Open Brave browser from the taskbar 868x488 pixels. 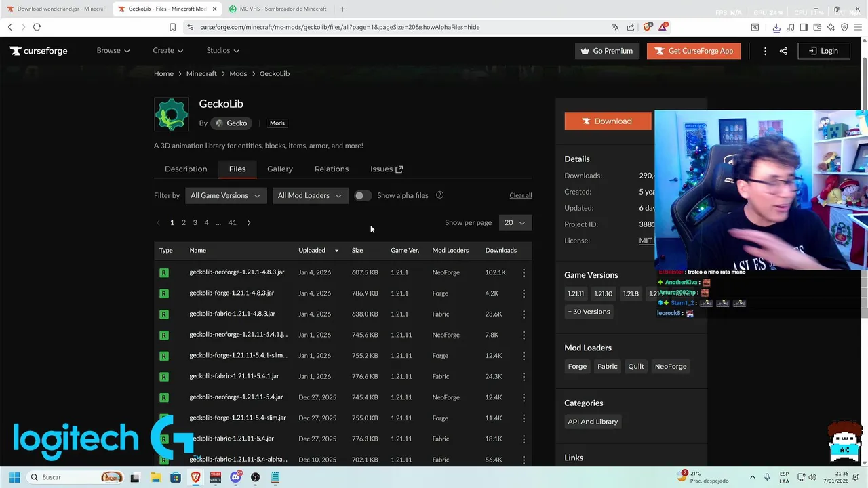(195, 477)
